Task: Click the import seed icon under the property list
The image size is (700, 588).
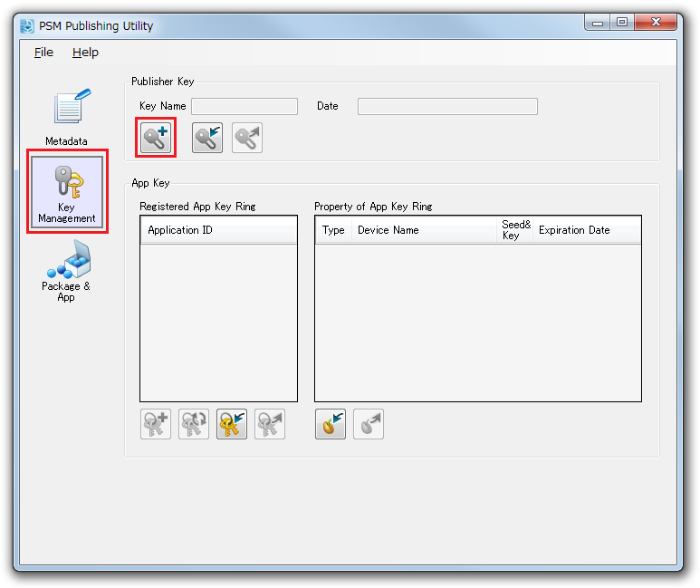Action: click(x=331, y=424)
